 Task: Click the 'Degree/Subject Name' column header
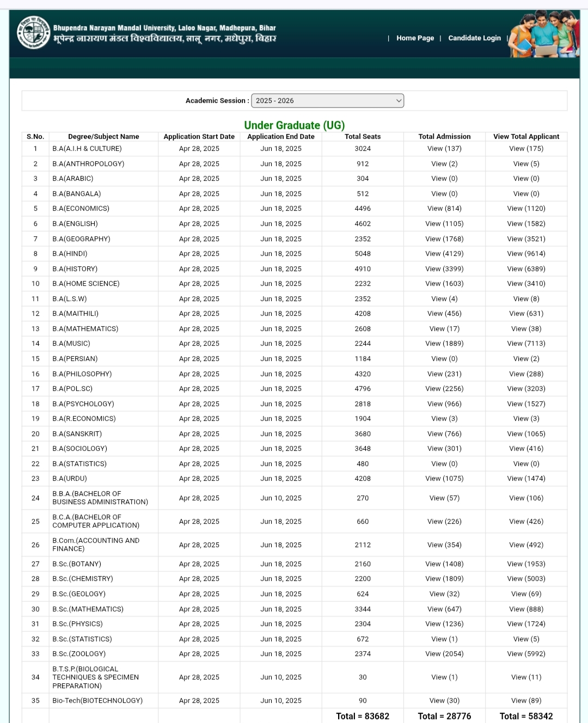click(103, 137)
